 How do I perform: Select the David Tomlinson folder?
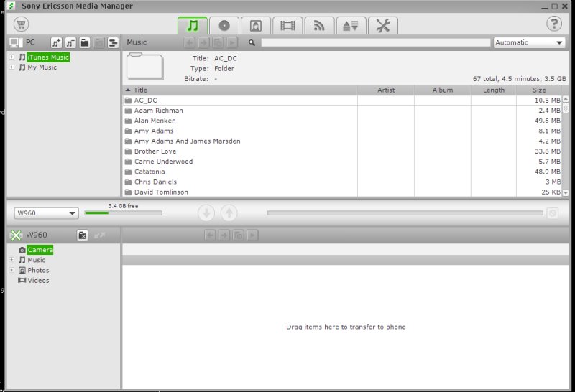(x=342, y=192)
